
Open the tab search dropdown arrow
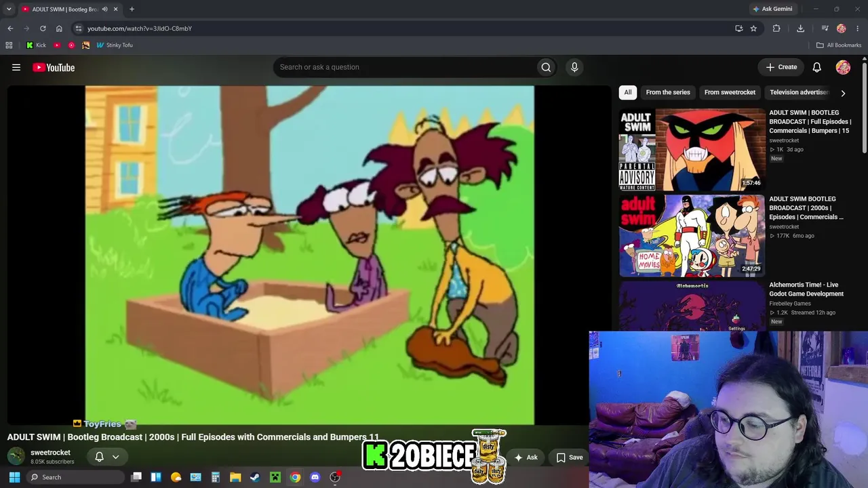point(9,9)
